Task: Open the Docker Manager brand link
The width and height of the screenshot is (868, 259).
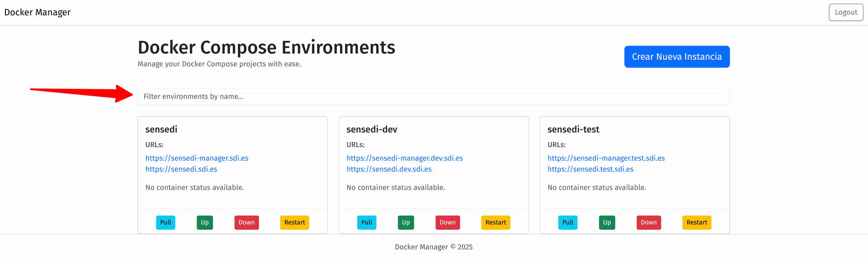Action: [x=38, y=12]
